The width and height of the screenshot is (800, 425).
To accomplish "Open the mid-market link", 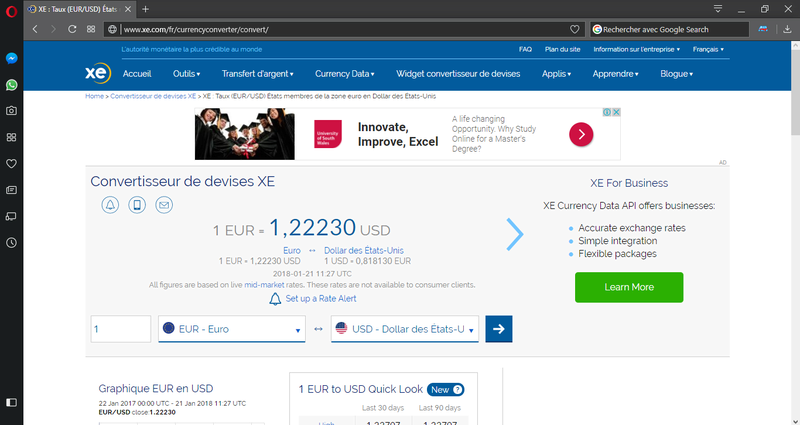I will [x=264, y=285].
